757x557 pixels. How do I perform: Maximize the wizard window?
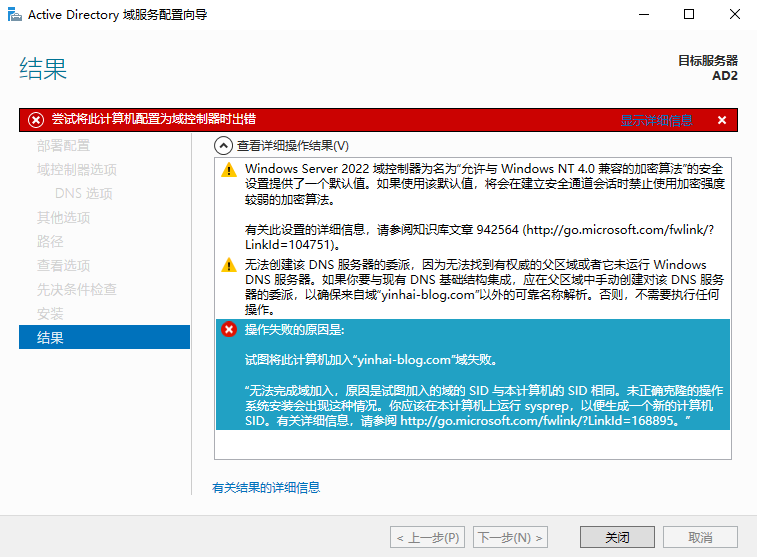[x=689, y=14]
